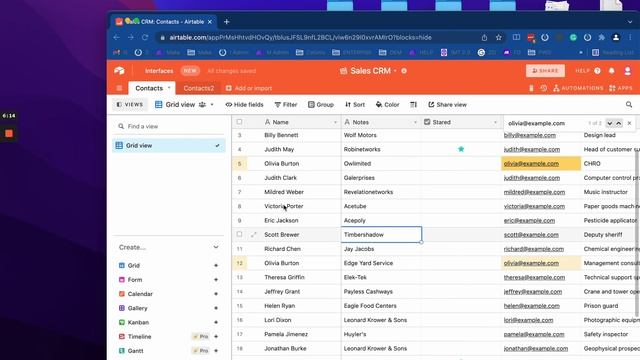The height and width of the screenshot is (360, 640).
Task: Create a new Calendar view
Action: 169,294
